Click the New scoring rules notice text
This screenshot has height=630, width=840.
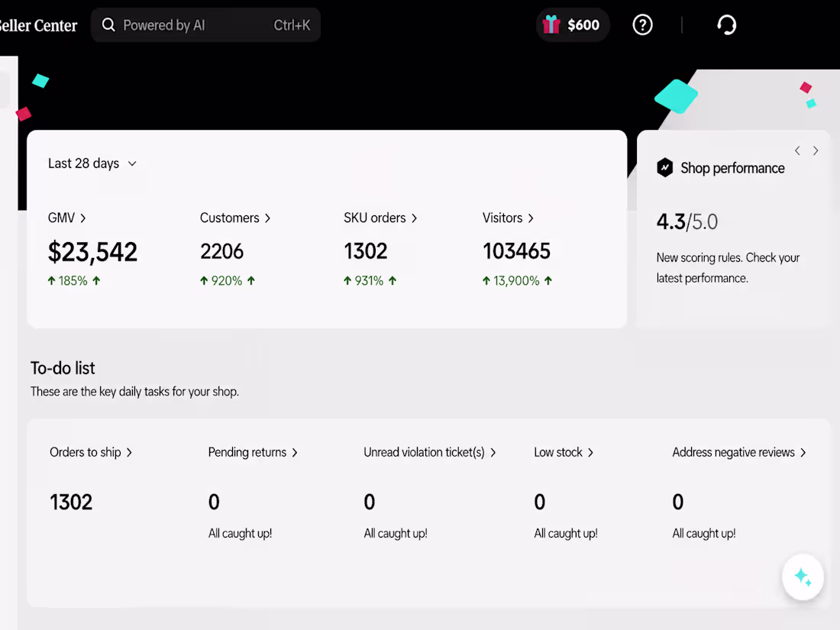[x=728, y=268]
